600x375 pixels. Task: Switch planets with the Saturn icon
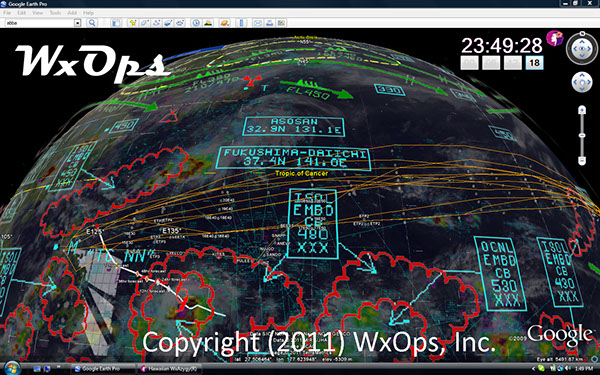[x=225, y=23]
